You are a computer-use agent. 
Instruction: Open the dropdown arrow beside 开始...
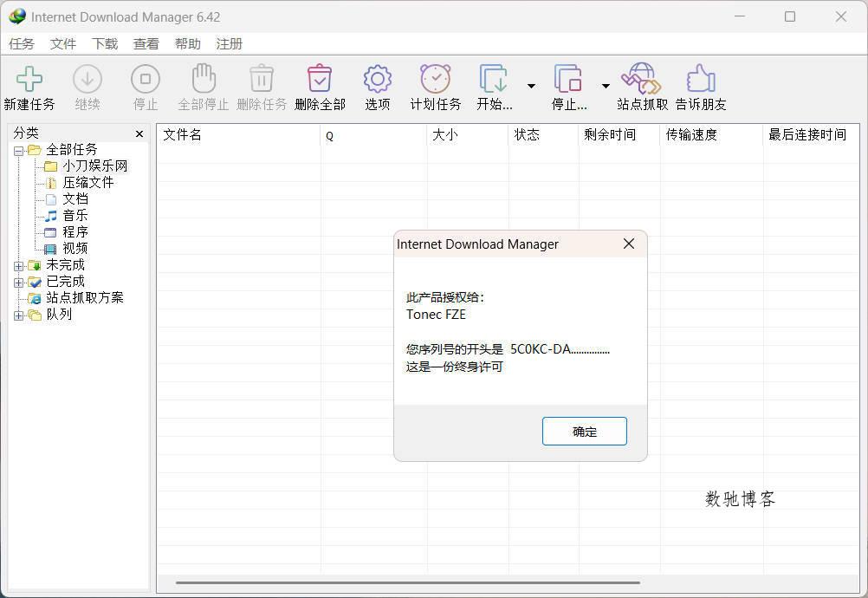(x=531, y=86)
